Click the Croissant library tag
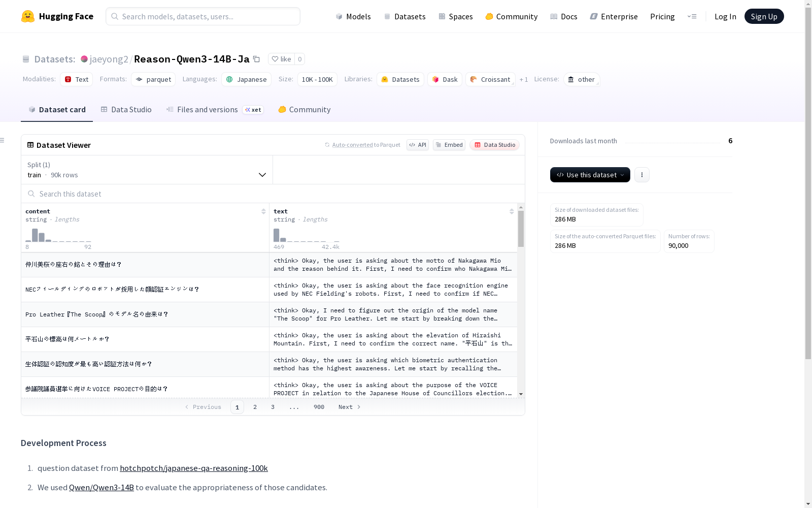Viewport: 812px width, 508px height. [490, 79]
